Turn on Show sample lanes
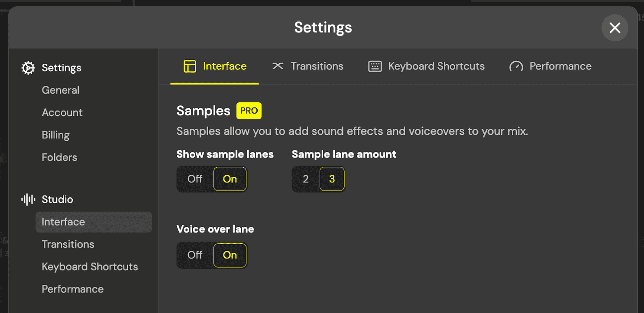Screen dimensions: 644x313 point(230,179)
